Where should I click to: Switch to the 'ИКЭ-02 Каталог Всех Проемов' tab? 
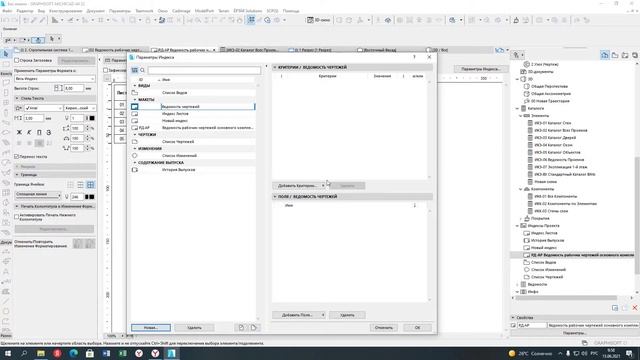[x=252, y=50]
